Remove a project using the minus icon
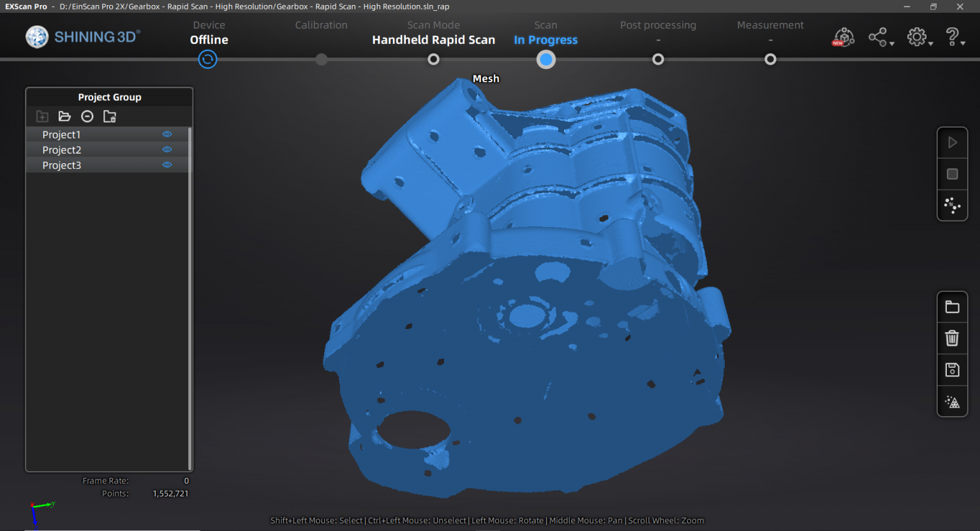Viewport: 980px width, 531px height. [87, 116]
